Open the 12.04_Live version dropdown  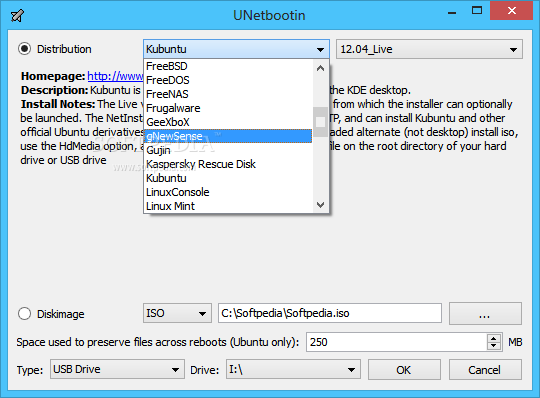pos(429,49)
